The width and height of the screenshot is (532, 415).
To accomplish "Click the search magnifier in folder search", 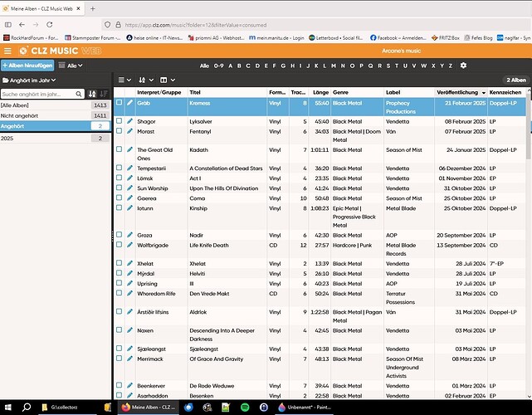I will tap(78, 94).
